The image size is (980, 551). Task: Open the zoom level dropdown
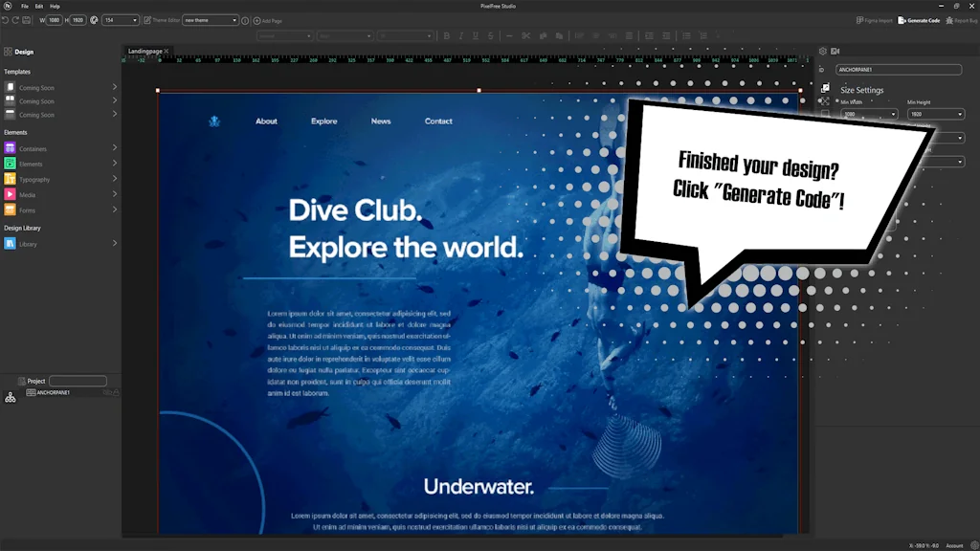(120, 20)
